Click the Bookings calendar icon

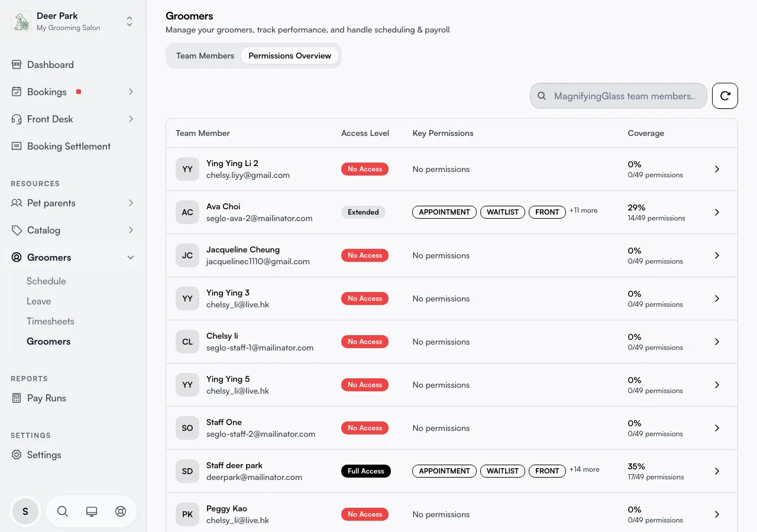pos(17,92)
